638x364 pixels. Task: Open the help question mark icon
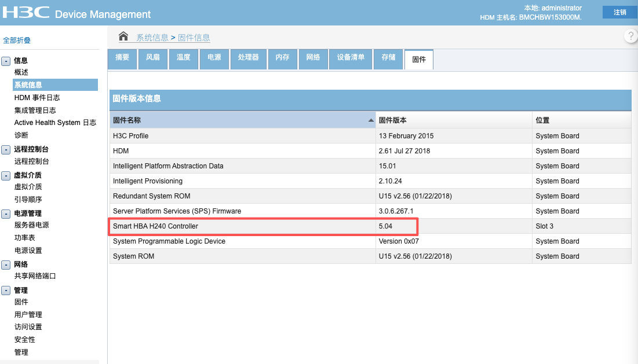pyautogui.click(x=631, y=36)
